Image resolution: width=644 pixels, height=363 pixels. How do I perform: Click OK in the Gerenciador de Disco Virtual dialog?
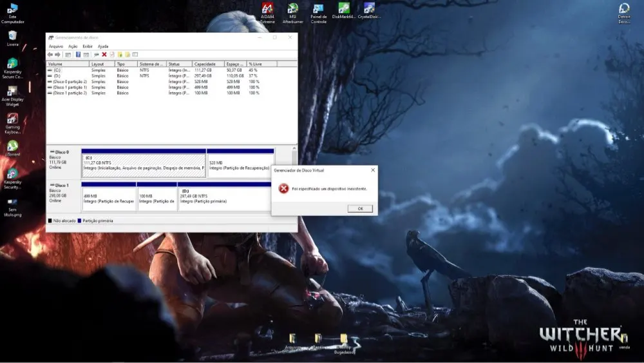tap(360, 208)
